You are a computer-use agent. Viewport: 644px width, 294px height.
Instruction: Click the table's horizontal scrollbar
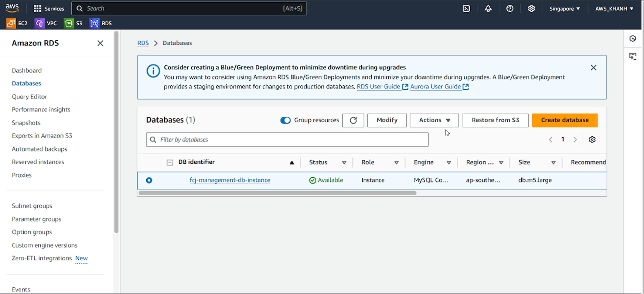click(277, 193)
